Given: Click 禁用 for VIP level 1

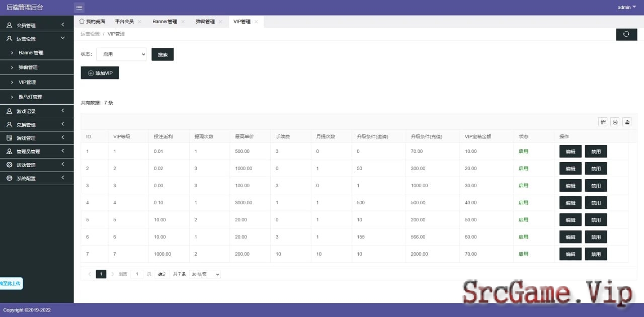Looking at the screenshot, I should 596,151.
